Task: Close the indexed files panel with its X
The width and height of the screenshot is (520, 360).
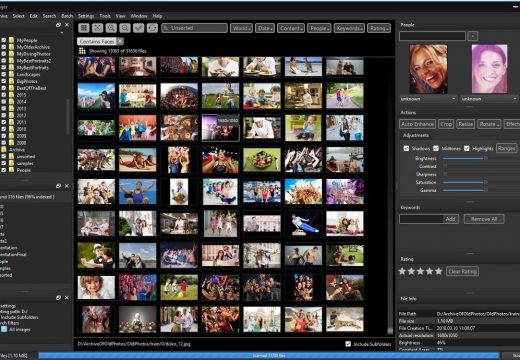Action: tap(67, 186)
